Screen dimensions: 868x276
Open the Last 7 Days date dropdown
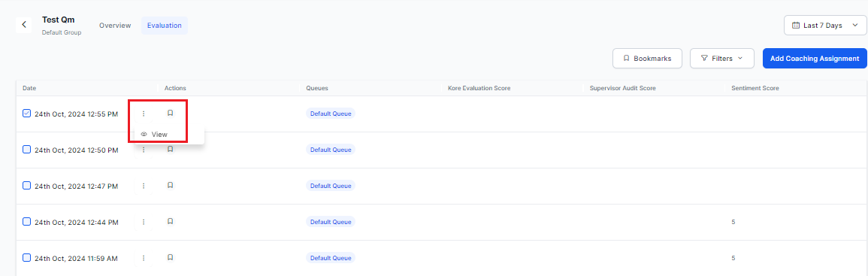825,26
